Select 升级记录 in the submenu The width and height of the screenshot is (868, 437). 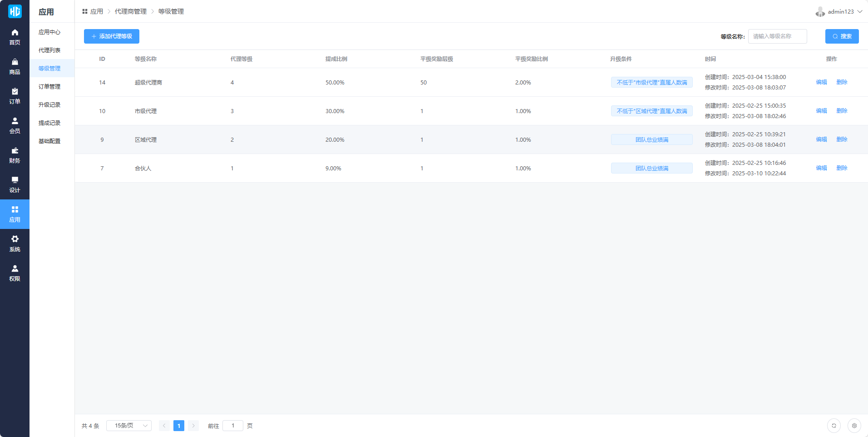point(49,105)
